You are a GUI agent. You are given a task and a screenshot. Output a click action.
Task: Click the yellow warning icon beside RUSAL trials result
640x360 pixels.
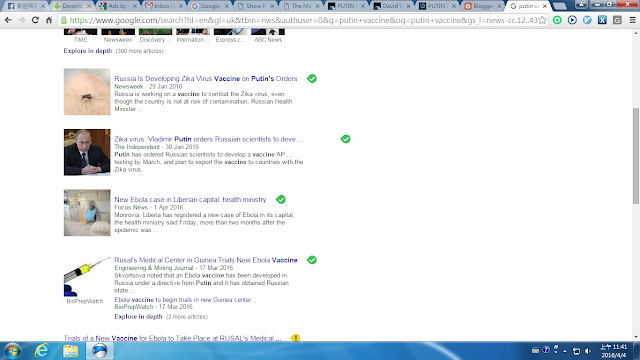(295, 338)
